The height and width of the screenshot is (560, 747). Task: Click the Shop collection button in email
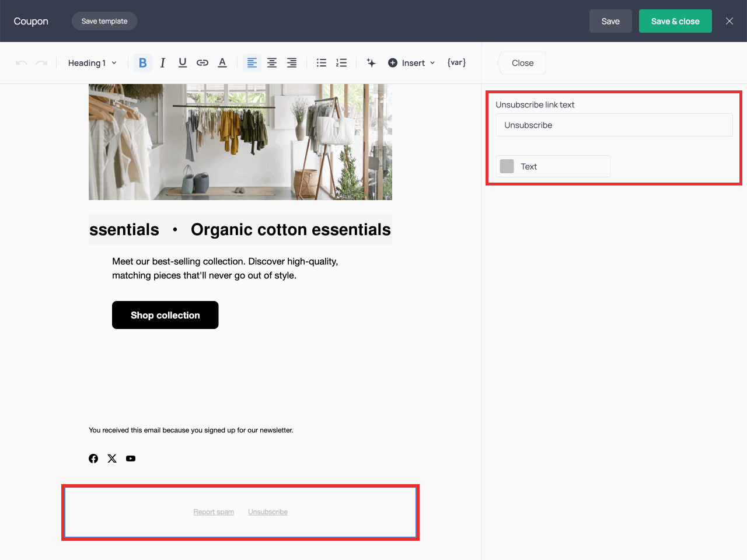pos(165,315)
